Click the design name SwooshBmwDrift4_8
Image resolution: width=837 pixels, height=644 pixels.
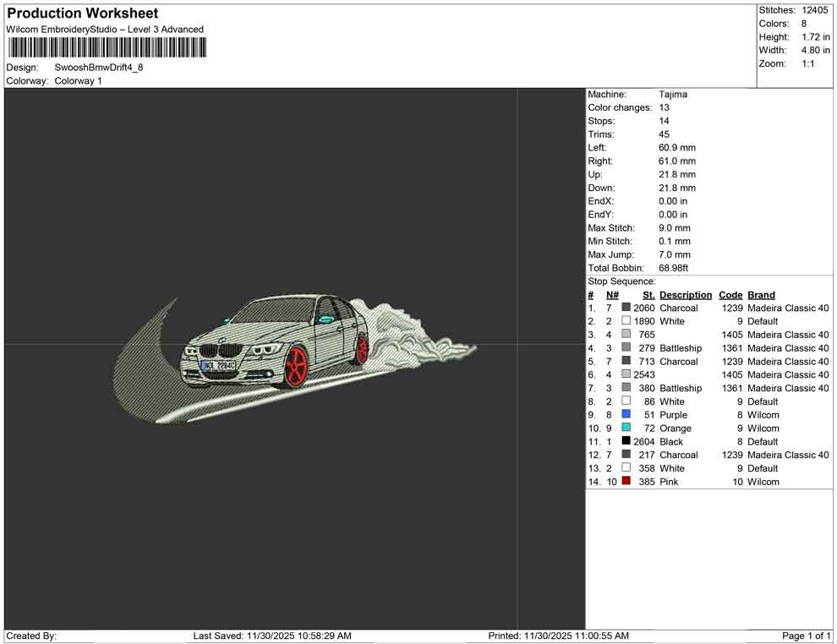click(x=99, y=68)
